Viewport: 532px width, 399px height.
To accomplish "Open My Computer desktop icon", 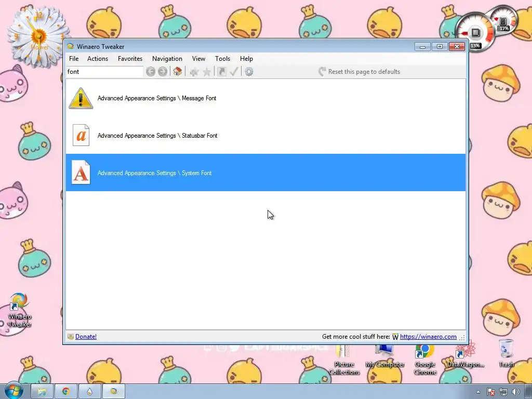I will tap(385, 356).
